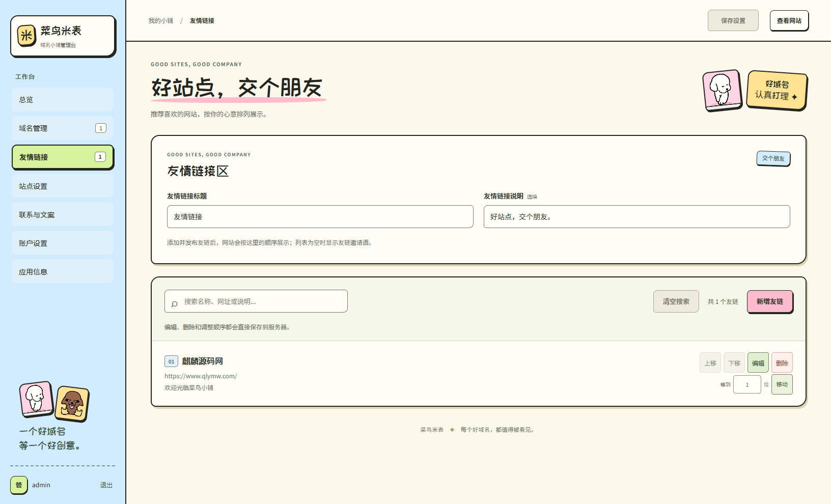
Task: Open 账户设置 in sidebar
Action: pyautogui.click(x=63, y=243)
